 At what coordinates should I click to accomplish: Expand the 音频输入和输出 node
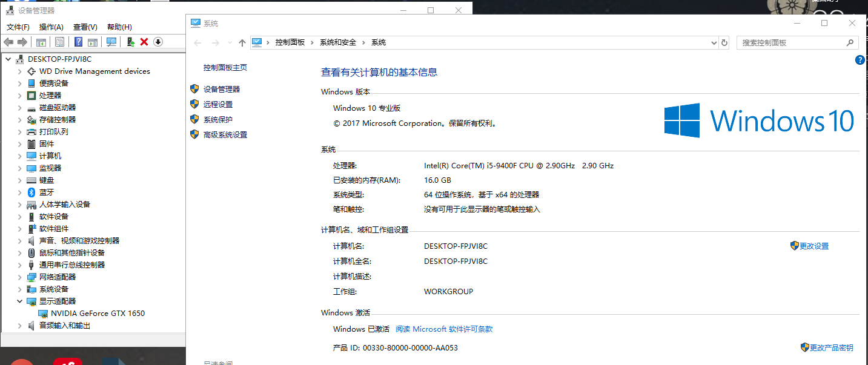tap(20, 325)
